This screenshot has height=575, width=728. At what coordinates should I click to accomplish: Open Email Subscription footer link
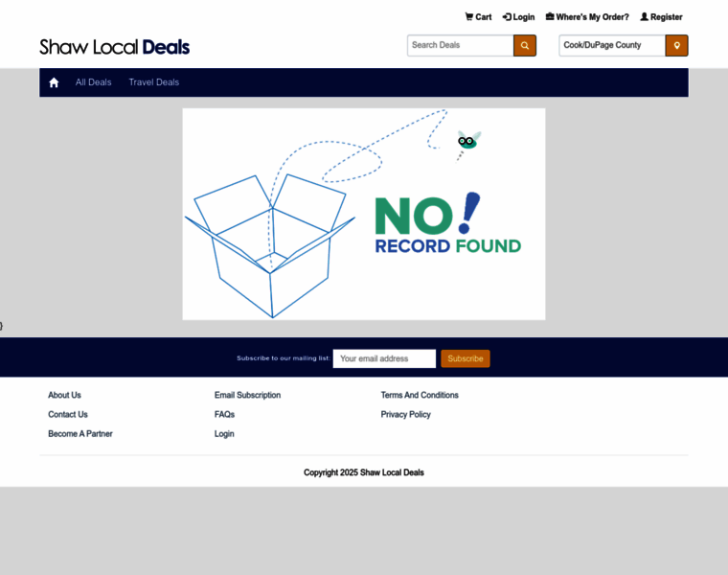(x=247, y=395)
